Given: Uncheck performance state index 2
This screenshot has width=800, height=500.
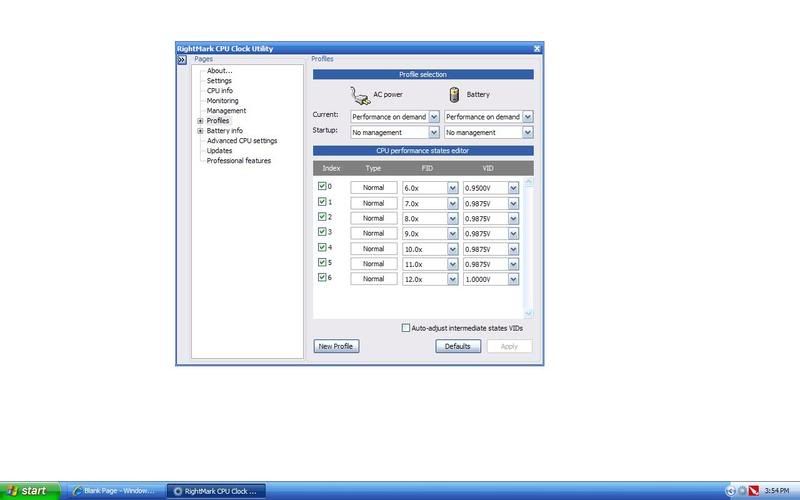Looking at the screenshot, I should click(x=322, y=216).
